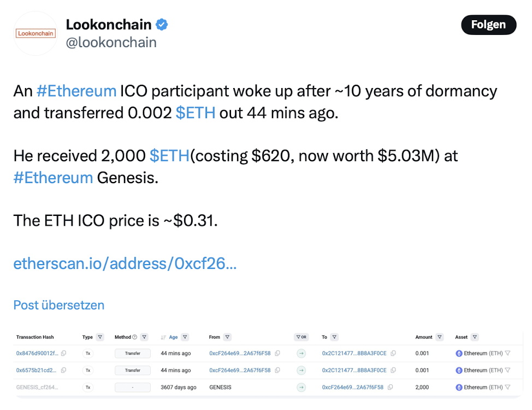Image resolution: width=532 pixels, height=410 pixels.
Task: Click the Lookonchain profile avatar
Action: pyautogui.click(x=36, y=33)
